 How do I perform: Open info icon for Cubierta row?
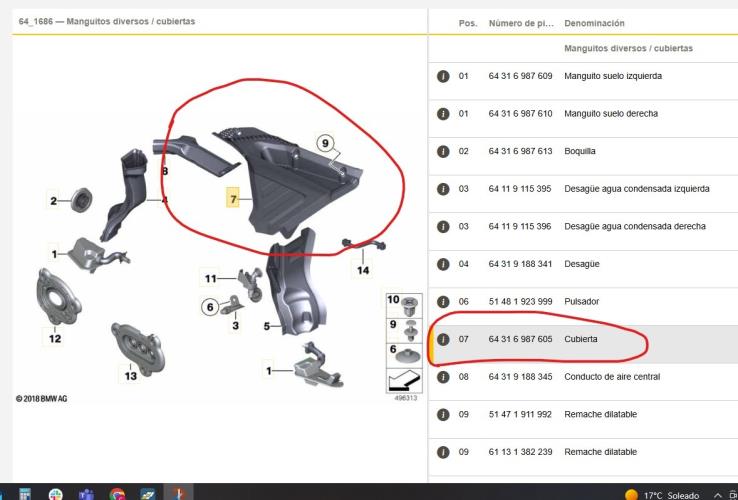pyautogui.click(x=443, y=339)
